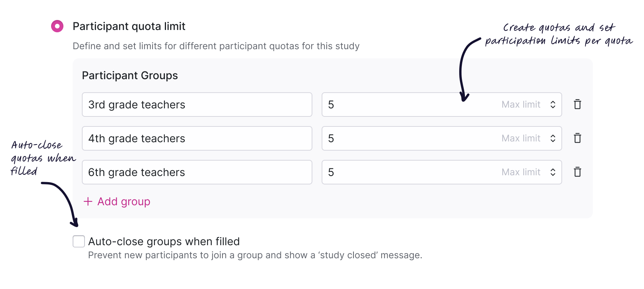Click the plus icon beside Add group
The width and height of the screenshot is (644, 289).
88,201
